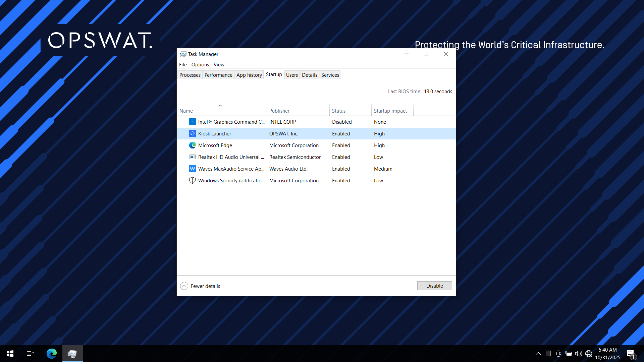Select the Startup tab
644x362 pixels.
coord(274,74)
